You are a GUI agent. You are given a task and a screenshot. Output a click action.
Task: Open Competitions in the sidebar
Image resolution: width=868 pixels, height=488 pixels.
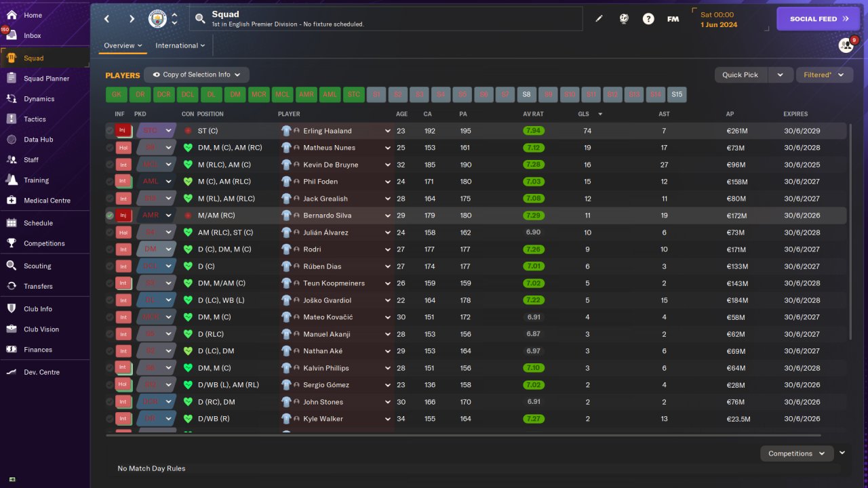45,243
